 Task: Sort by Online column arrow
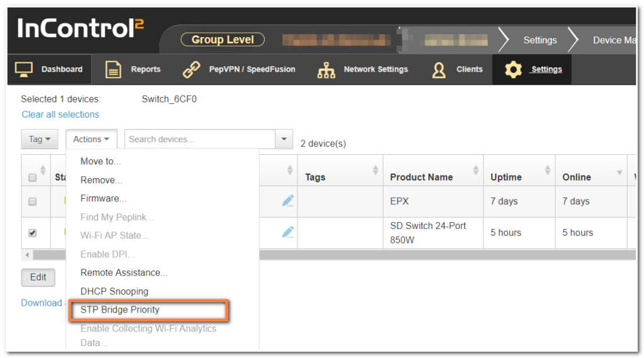pos(619,172)
